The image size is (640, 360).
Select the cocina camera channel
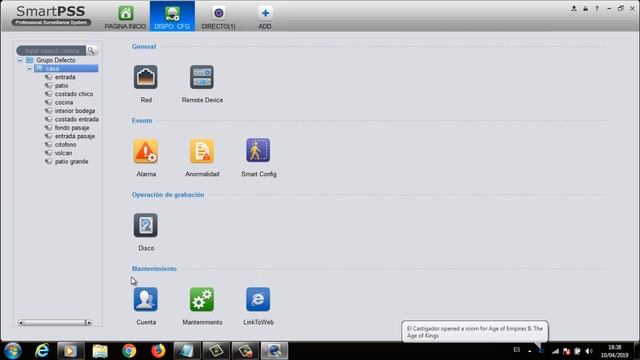tap(64, 102)
